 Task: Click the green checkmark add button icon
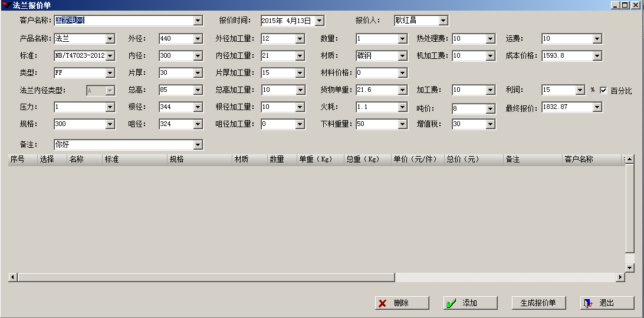[x=451, y=303]
